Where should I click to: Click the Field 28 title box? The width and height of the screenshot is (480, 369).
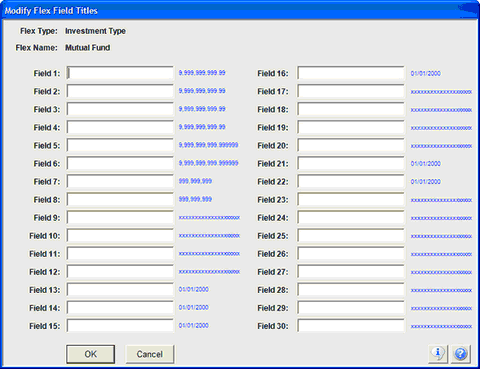click(x=351, y=290)
